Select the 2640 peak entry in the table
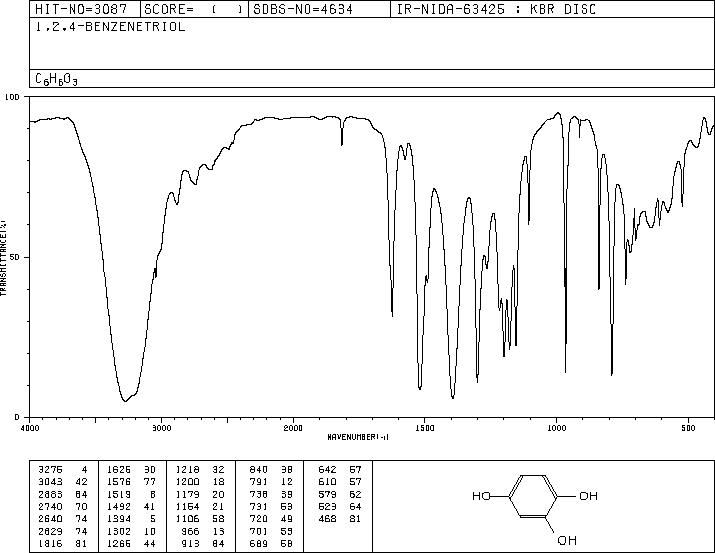715x553 pixels. pos(62,519)
